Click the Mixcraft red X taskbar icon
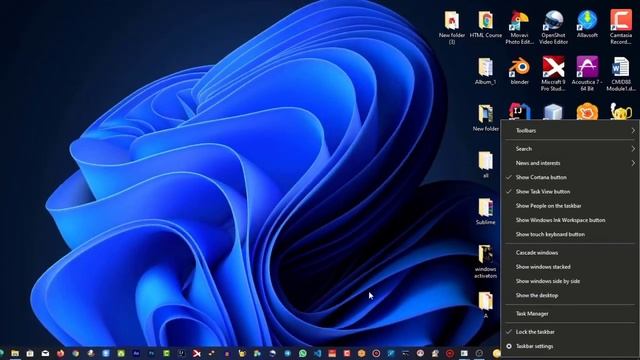The height and width of the screenshot is (360, 640). pyautogui.click(x=197, y=353)
